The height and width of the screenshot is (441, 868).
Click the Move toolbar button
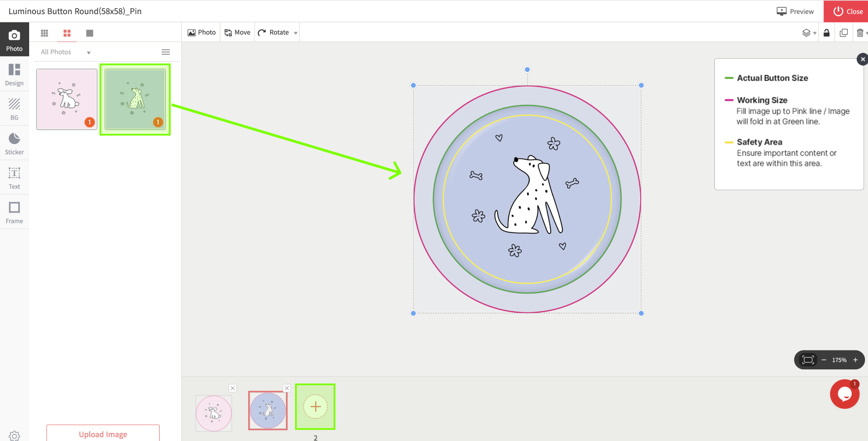click(238, 33)
